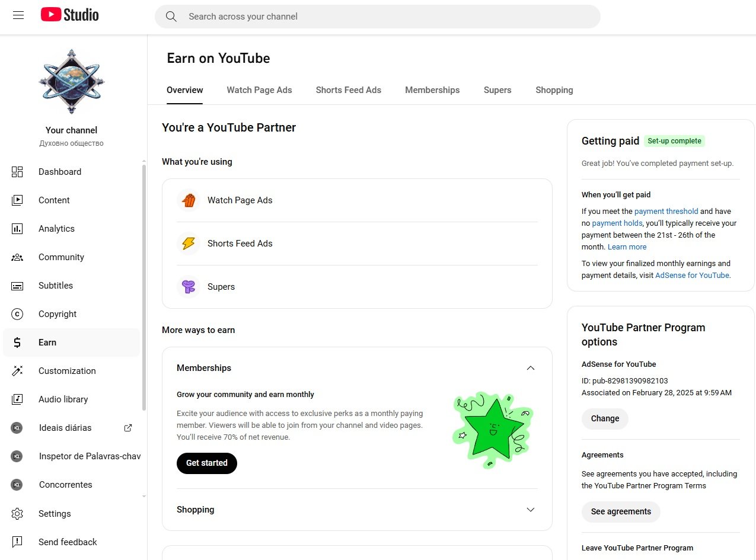Click the sidebar vertical scrollbar
Screen dimensions: 756x560
(x=143, y=287)
